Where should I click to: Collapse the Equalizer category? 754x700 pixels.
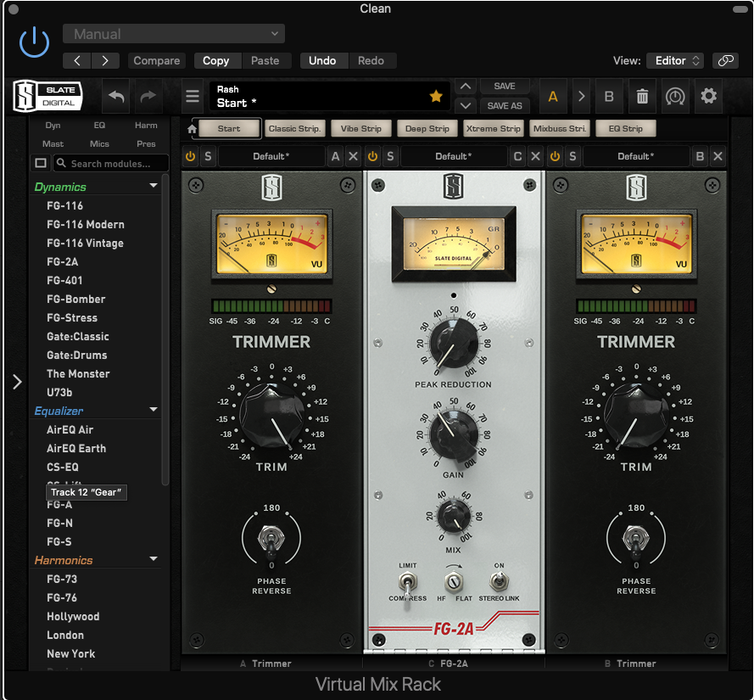tap(154, 410)
